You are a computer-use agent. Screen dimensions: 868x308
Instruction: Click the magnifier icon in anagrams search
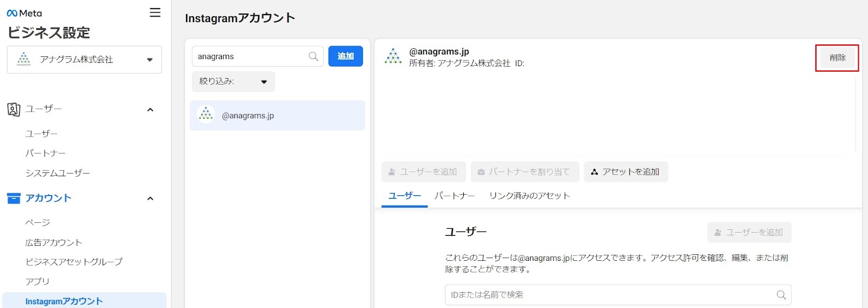[x=313, y=56]
